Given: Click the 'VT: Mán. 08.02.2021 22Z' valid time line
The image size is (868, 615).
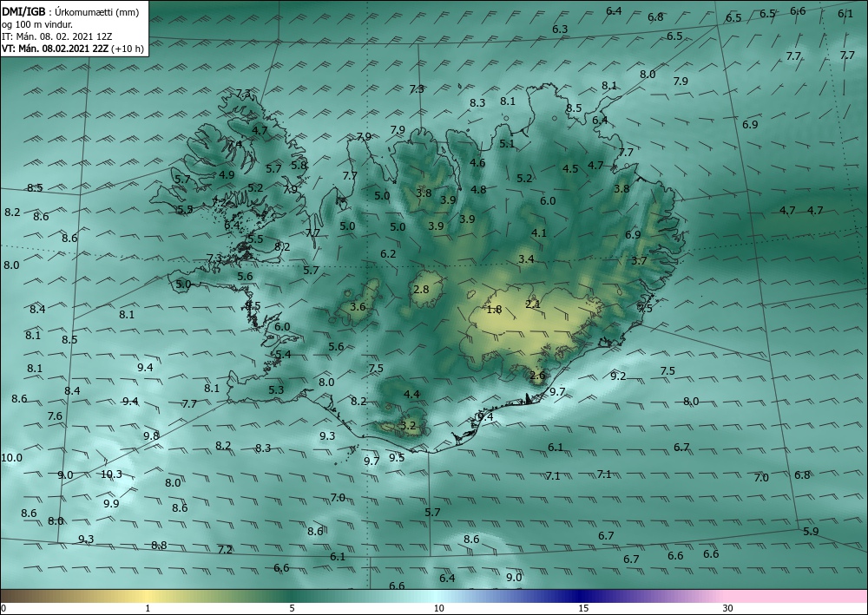Looking at the screenshot, I should [x=55, y=49].
